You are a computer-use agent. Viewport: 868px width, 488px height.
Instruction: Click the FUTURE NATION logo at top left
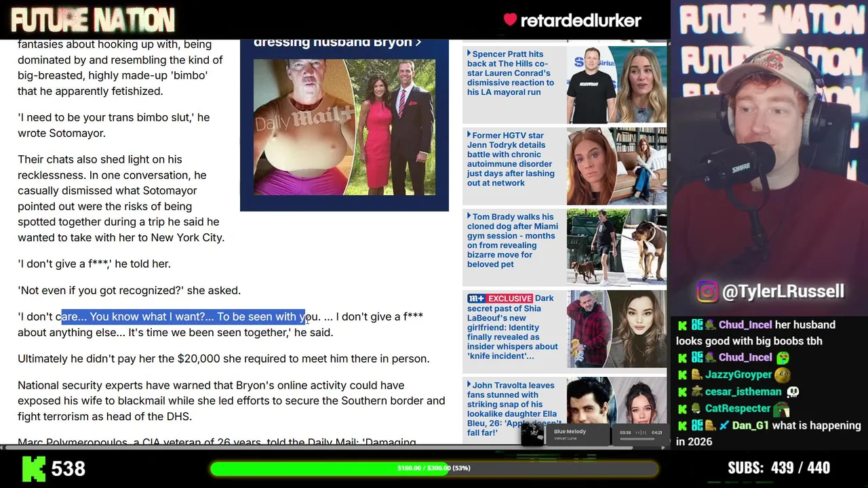pos(93,20)
